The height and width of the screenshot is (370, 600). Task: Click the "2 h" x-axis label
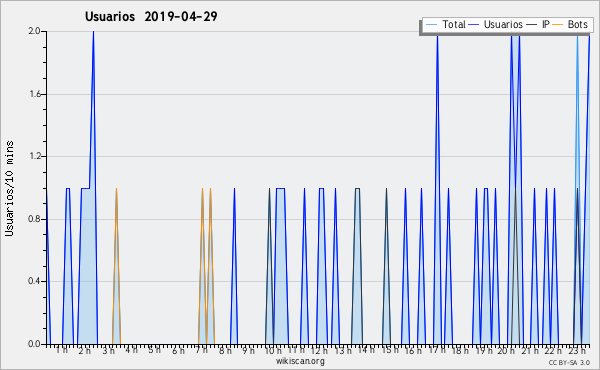(85, 350)
